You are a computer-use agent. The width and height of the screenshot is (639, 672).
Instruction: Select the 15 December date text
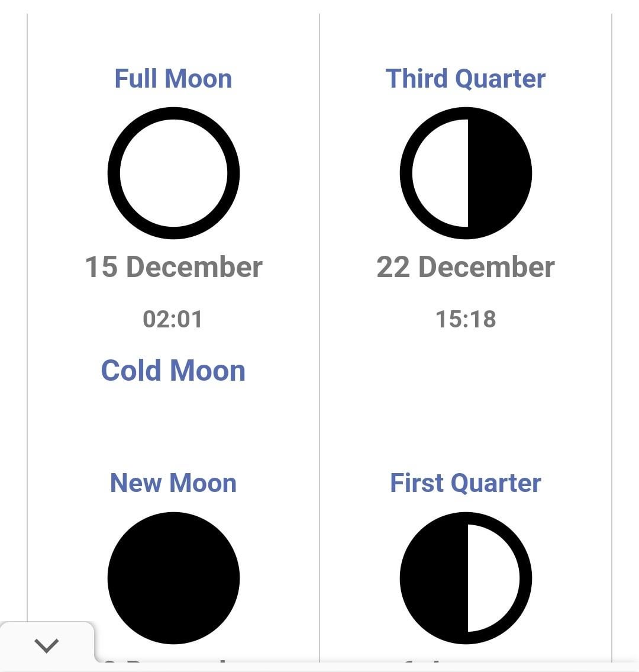pyautogui.click(x=173, y=267)
